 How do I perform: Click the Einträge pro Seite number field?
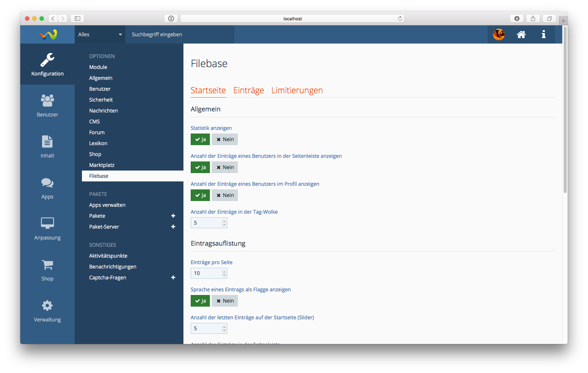coord(206,273)
